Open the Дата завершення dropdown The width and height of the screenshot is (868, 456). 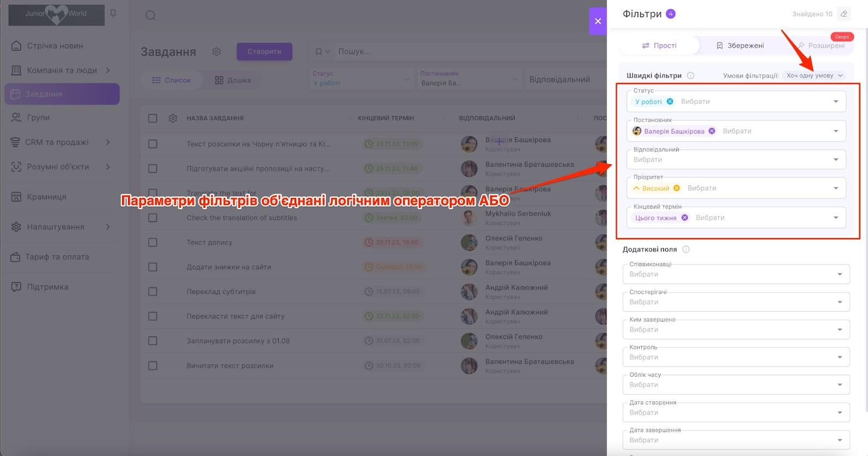coord(736,440)
